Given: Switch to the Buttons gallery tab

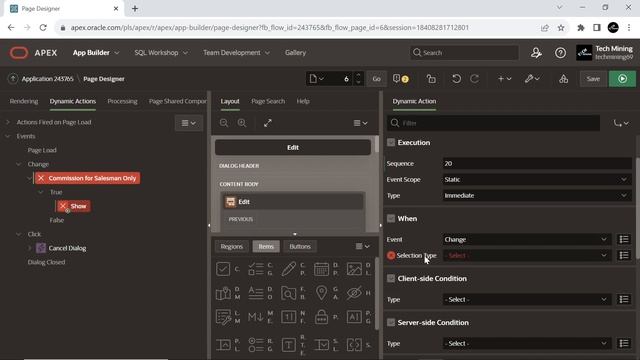Looking at the screenshot, I should coord(300,247).
